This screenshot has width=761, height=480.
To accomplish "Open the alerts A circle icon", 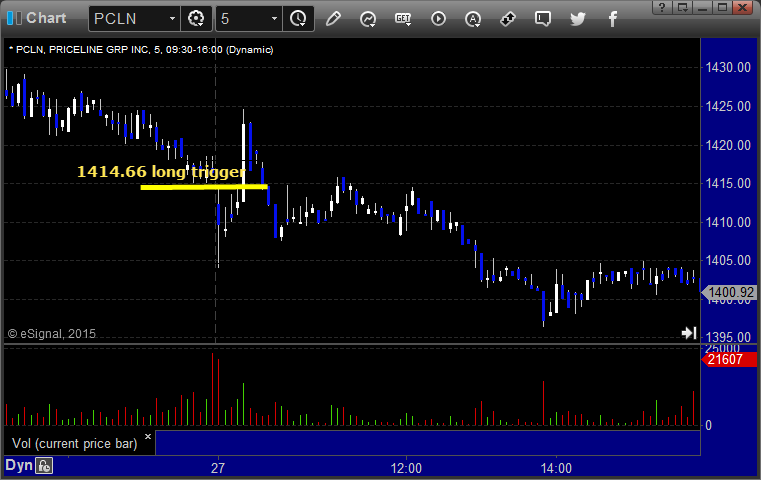I will coord(473,19).
